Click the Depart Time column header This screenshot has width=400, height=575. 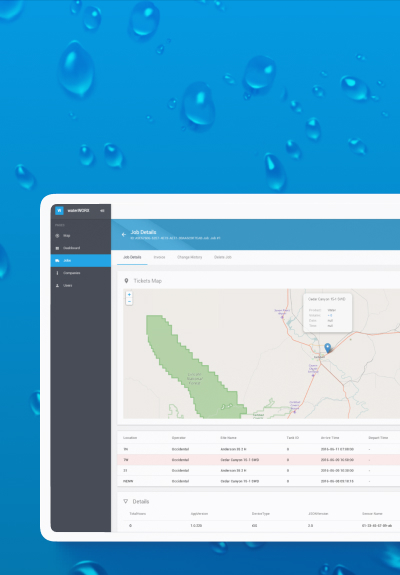click(378, 438)
